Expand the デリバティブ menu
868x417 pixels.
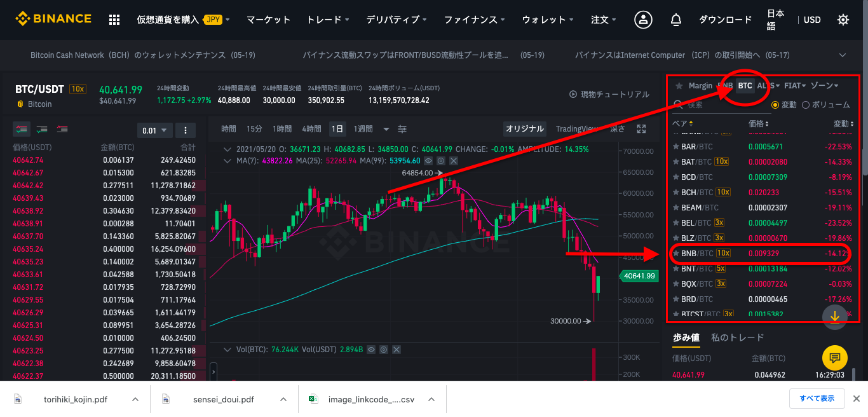pos(397,20)
